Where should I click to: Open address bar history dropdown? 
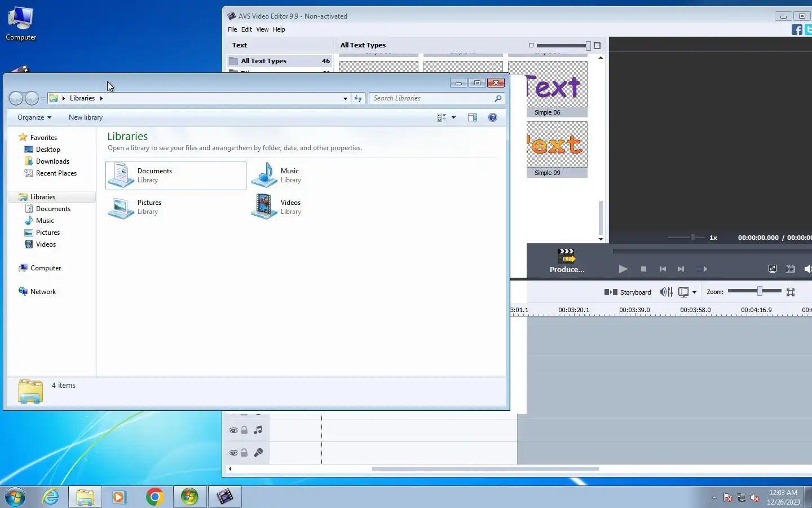345,98
